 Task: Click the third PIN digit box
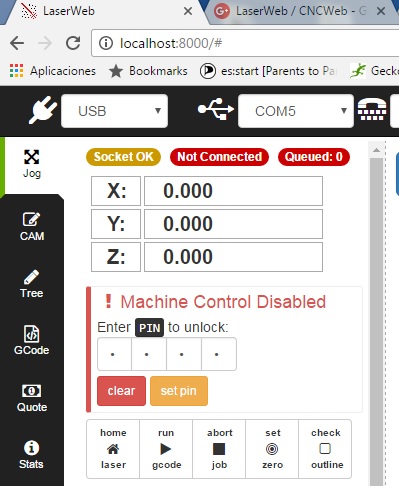tap(184, 354)
